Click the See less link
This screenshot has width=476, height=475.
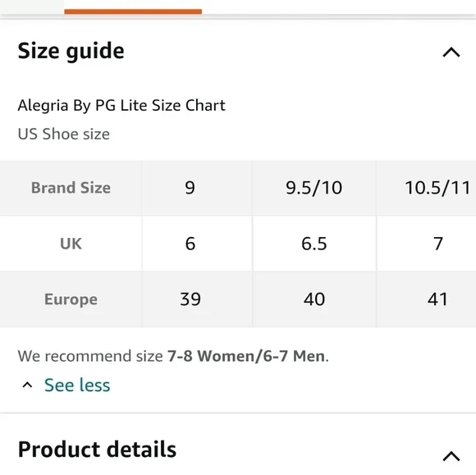(77, 385)
